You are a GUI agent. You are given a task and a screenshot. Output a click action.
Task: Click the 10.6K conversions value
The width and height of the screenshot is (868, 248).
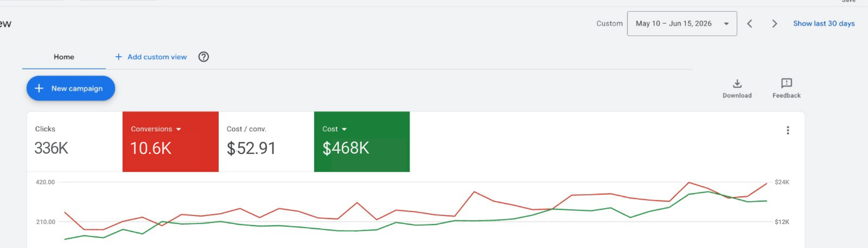click(151, 148)
